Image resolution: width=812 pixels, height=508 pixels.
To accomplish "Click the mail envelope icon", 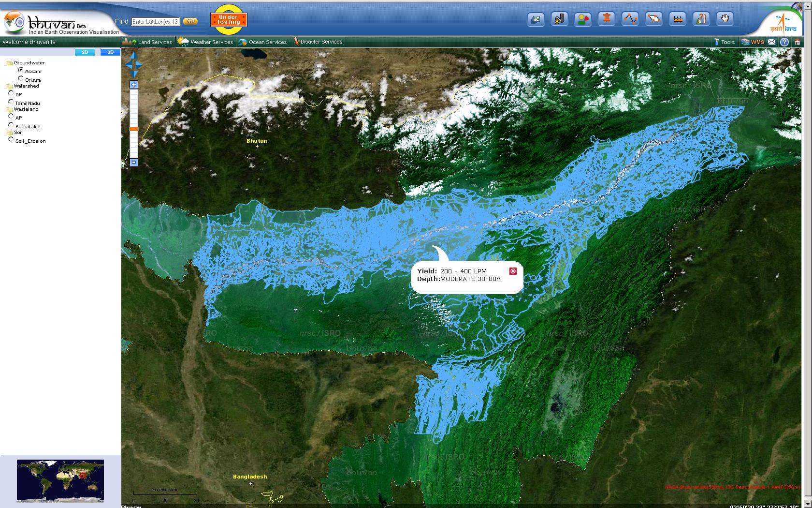I will pos(772,42).
